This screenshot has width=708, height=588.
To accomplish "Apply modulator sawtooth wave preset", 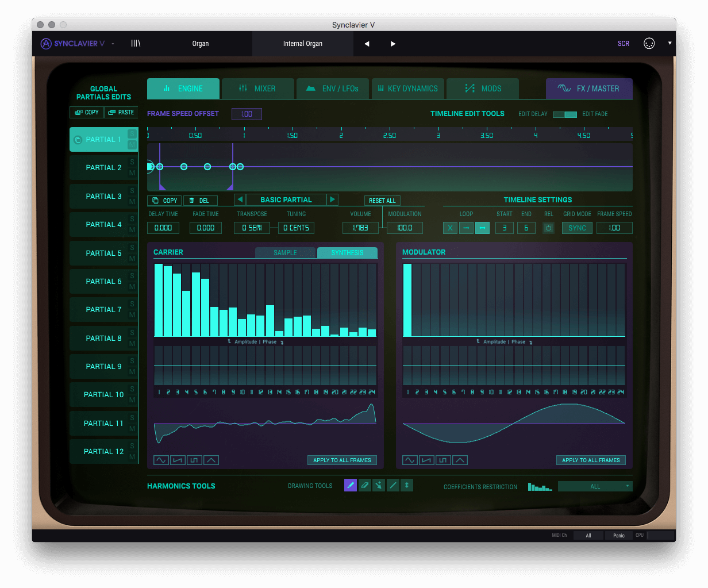I will (426, 460).
